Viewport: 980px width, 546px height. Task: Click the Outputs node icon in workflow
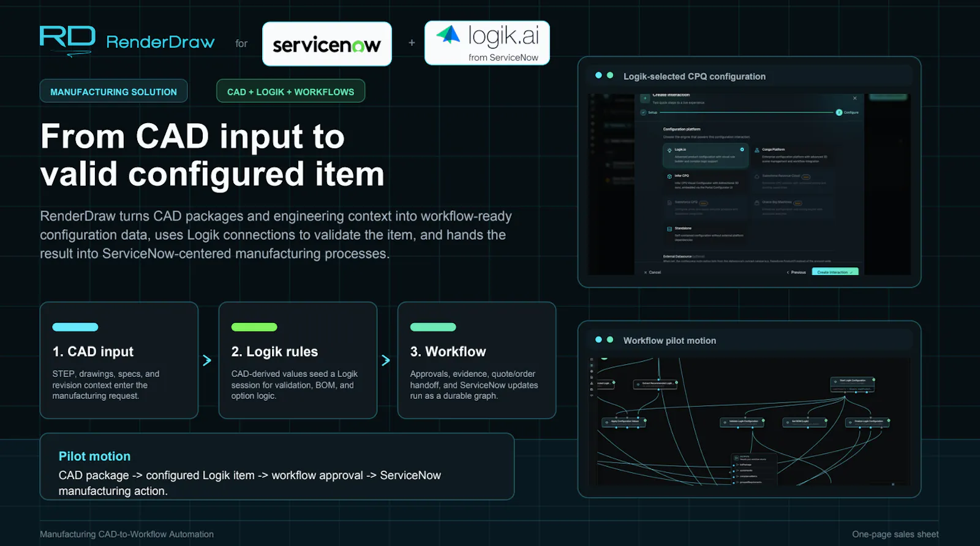736,458
